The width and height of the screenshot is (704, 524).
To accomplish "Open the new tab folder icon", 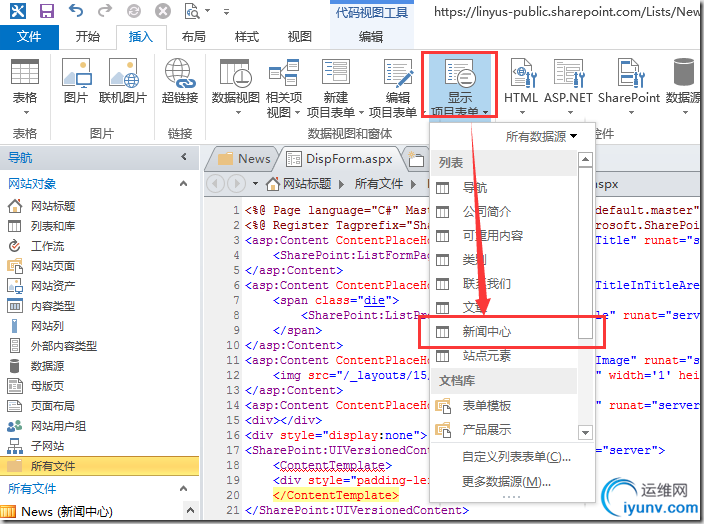I will tap(416, 159).
